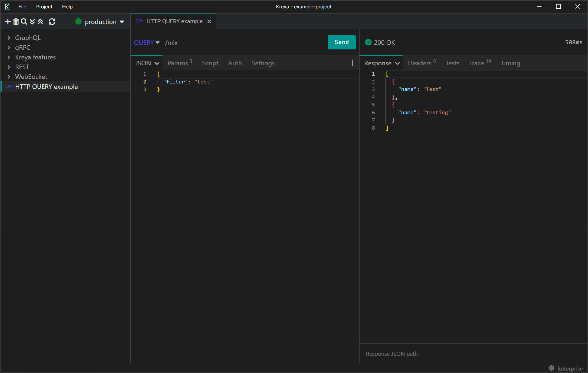Click the "filter": "test" line in request editor

click(188, 82)
